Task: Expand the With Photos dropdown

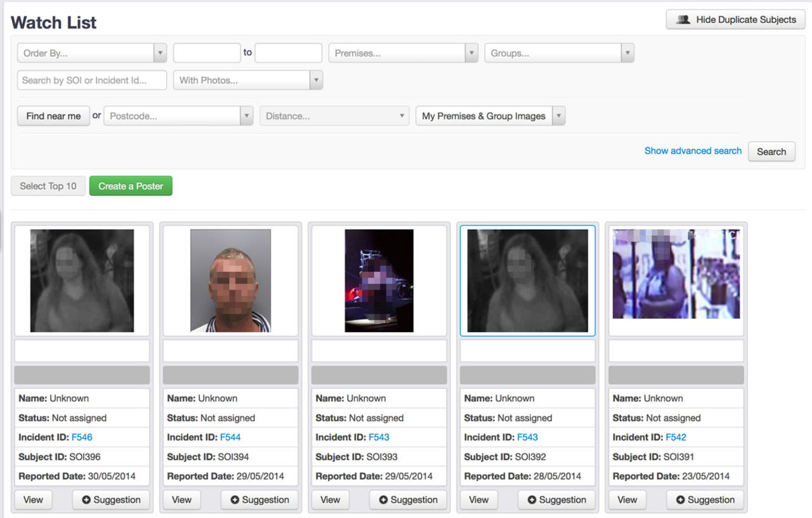Action: point(247,81)
